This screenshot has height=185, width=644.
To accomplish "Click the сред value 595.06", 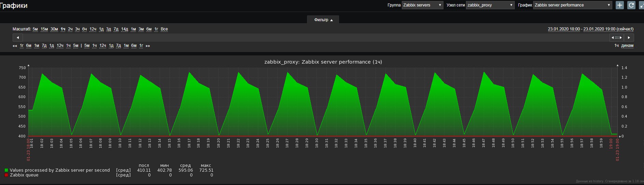I will click(186, 170).
